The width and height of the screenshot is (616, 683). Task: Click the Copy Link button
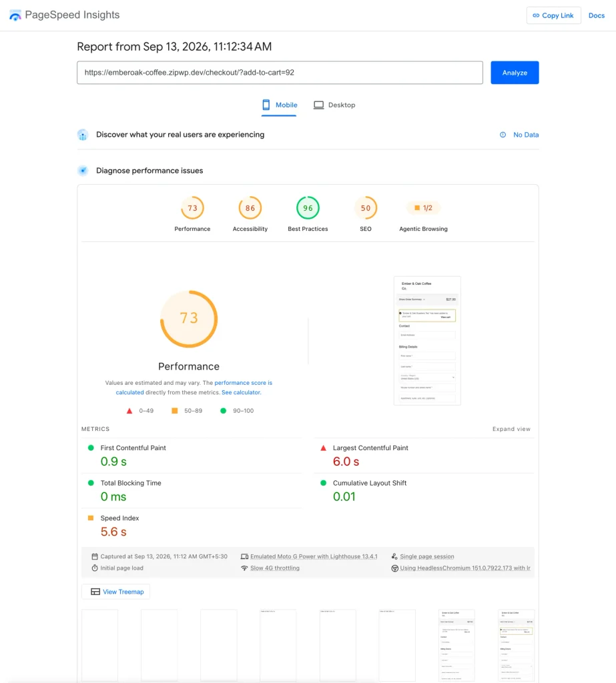553,15
